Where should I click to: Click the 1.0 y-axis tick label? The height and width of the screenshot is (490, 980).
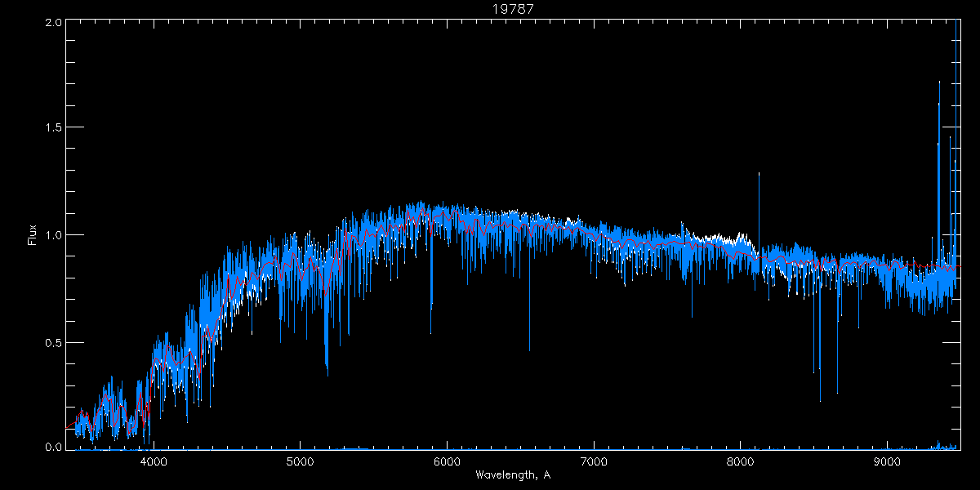click(x=53, y=235)
